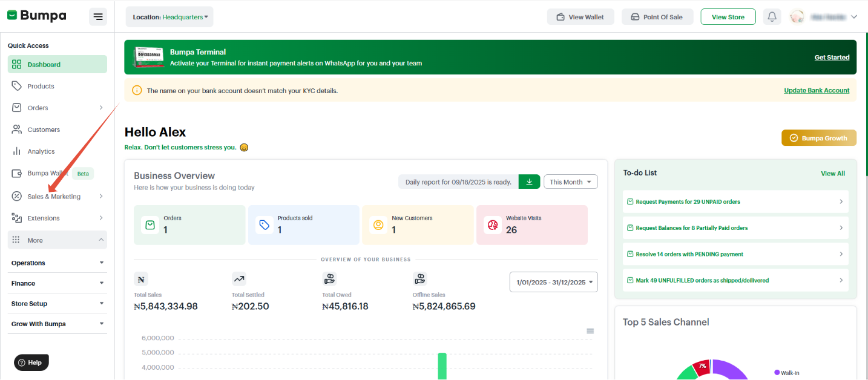Open the profile account dropdown chevron

[854, 17]
